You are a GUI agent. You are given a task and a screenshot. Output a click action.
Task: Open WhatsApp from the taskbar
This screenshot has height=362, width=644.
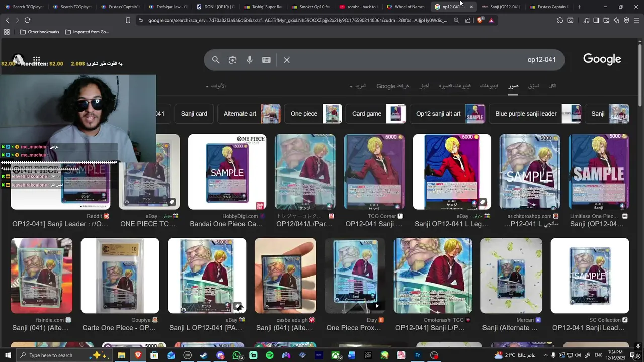tap(237, 355)
